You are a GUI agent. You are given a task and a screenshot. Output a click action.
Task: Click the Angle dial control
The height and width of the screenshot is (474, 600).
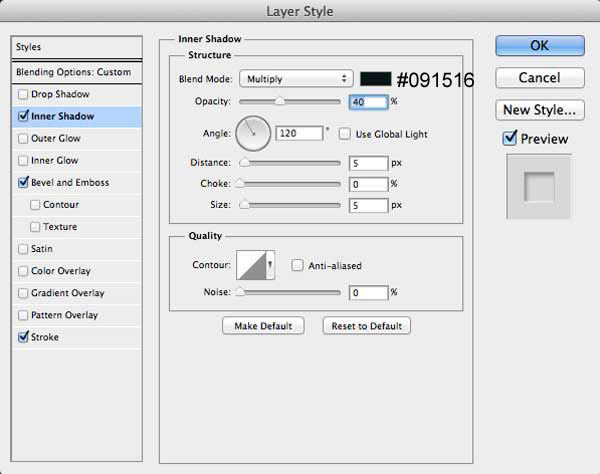[253, 133]
